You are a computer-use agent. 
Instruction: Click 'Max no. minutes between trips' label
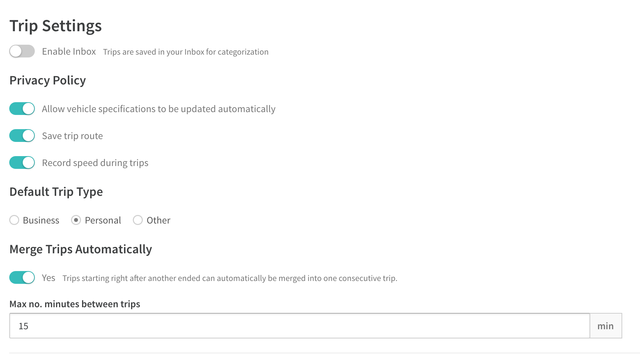(x=75, y=304)
